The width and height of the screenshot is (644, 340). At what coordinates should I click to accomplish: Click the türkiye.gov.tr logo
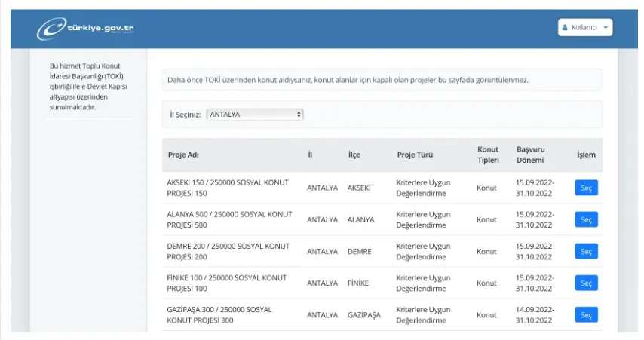tap(86, 29)
